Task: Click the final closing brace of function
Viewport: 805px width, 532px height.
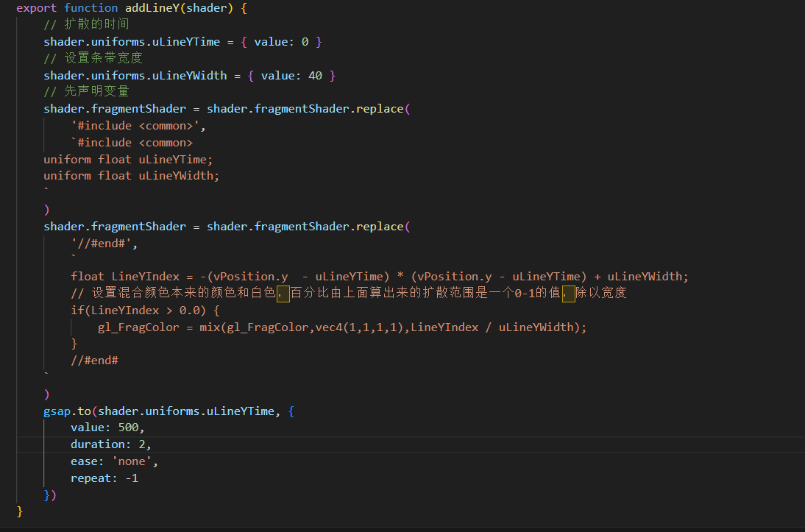Action: [x=20, y=511]
